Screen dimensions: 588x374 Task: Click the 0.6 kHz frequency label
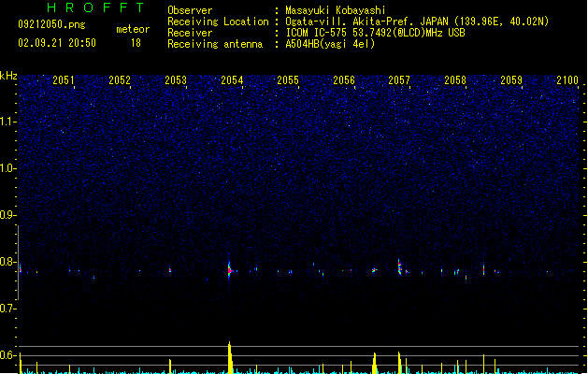8,355
